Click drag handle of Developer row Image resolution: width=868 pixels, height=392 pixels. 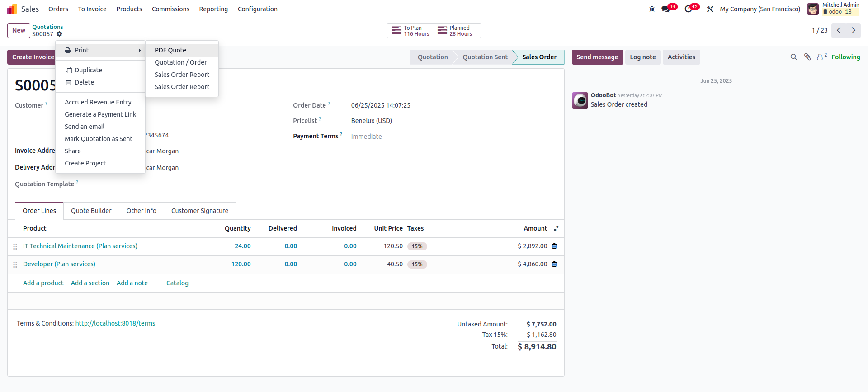point(15,264)
